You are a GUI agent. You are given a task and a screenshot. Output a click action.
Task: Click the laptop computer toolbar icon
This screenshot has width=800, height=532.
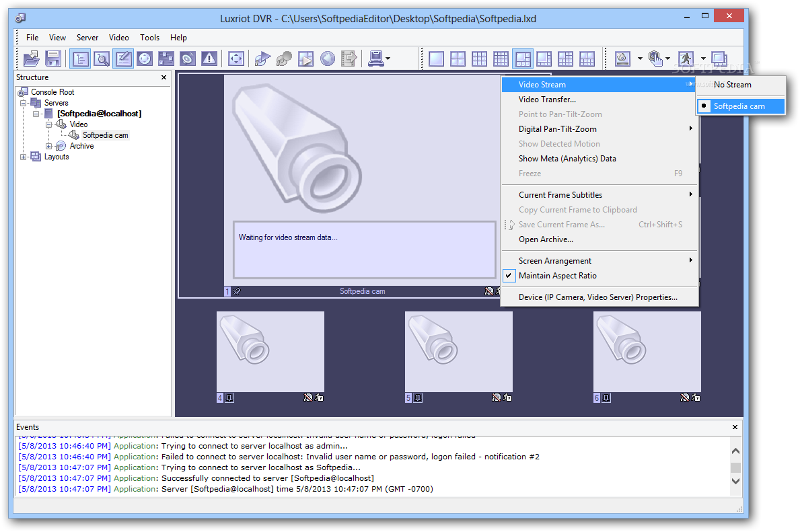[x=376, y=59]
